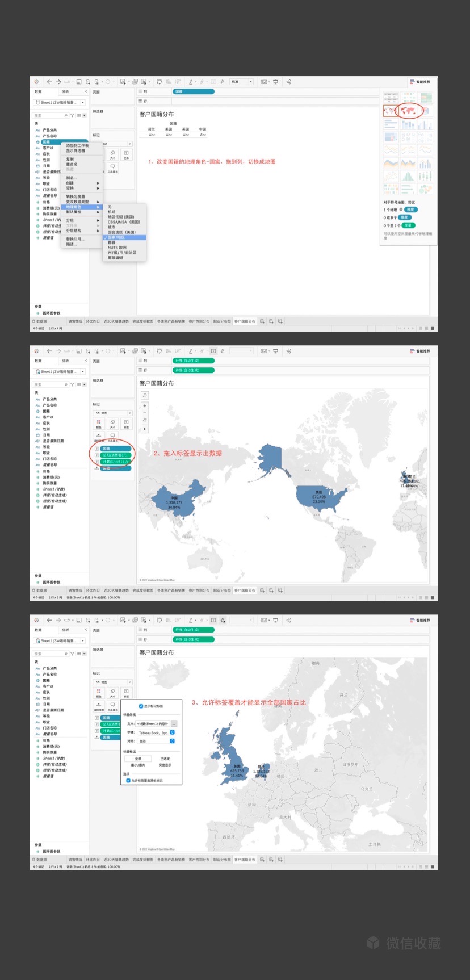Click the 标签 mark card in middle screenshot

click(x=126, y=424)
